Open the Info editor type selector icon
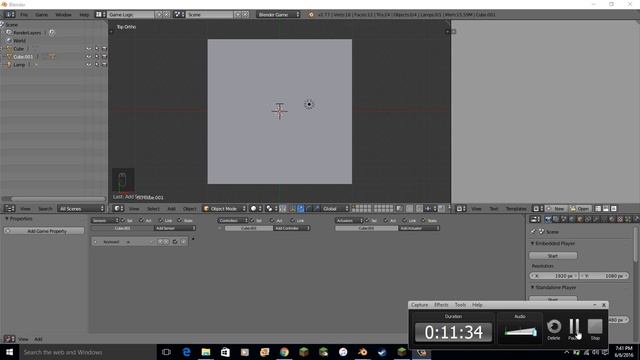This screenshot has height=360, width=640. [9, 14]
